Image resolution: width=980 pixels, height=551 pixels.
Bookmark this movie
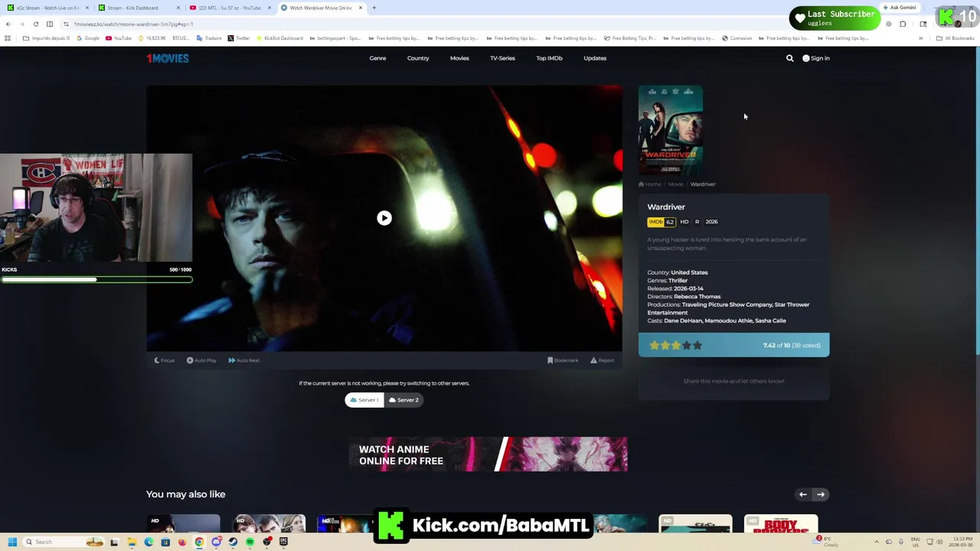563,360
